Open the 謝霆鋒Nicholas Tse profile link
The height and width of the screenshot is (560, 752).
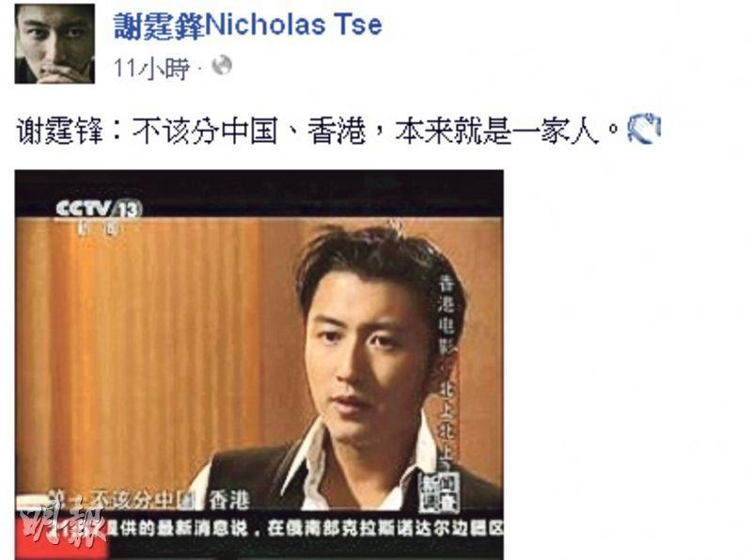[247, 26]
